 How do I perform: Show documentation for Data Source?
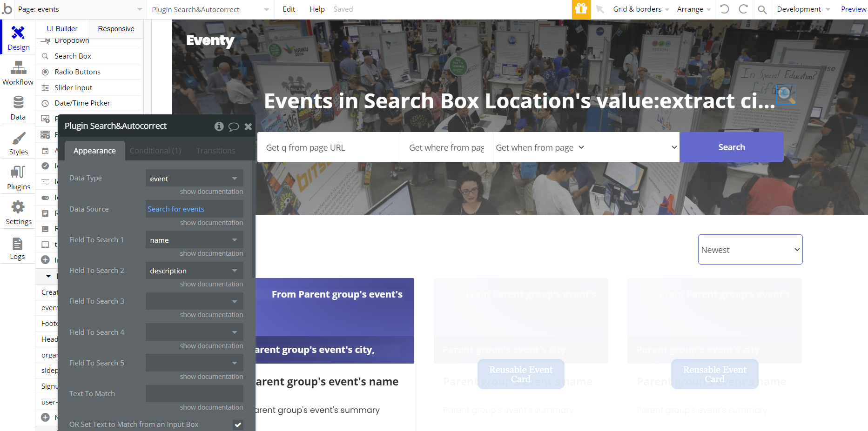[x=211, y=223]
